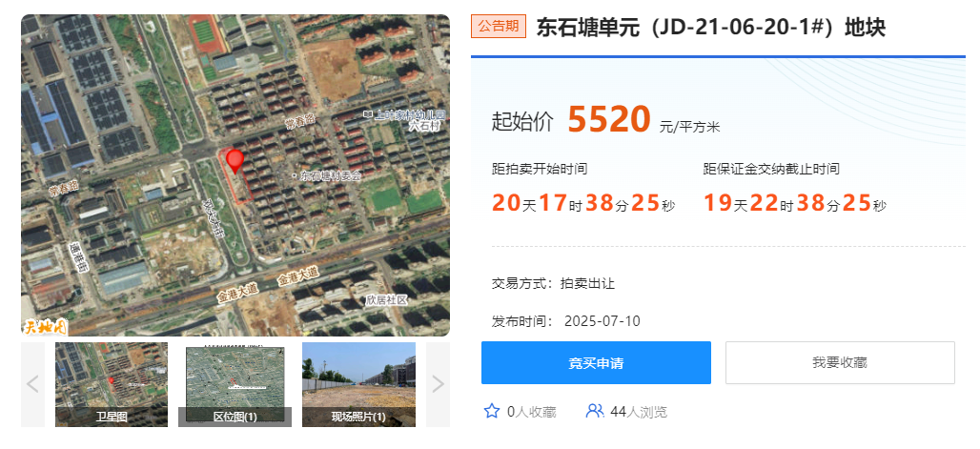
Task: Click the 欣居社区 label on map
Action: [x=387, y=300]
